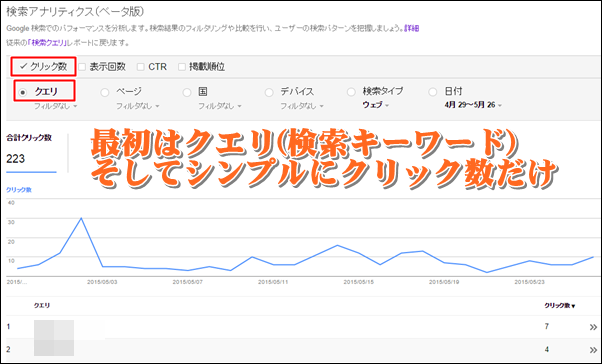Select the 国 radio button
Screen dimensions: 602x364
[x=187, y=93]
